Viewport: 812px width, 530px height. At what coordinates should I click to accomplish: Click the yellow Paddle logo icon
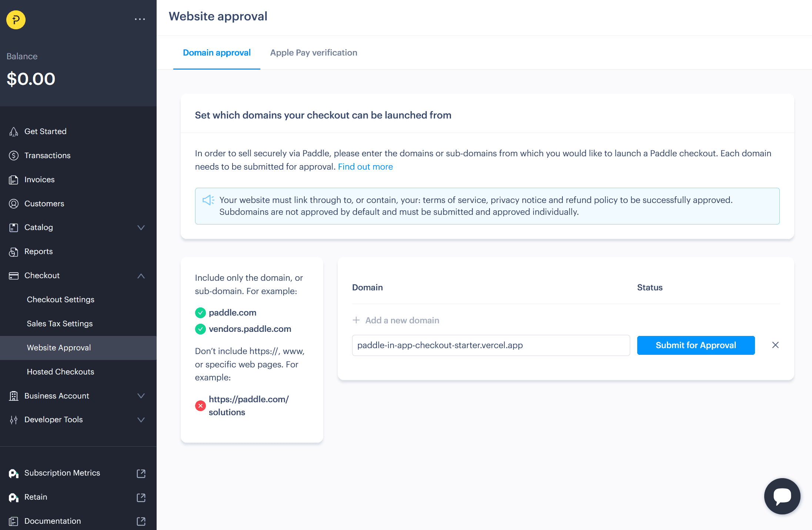tap(16, 20)
